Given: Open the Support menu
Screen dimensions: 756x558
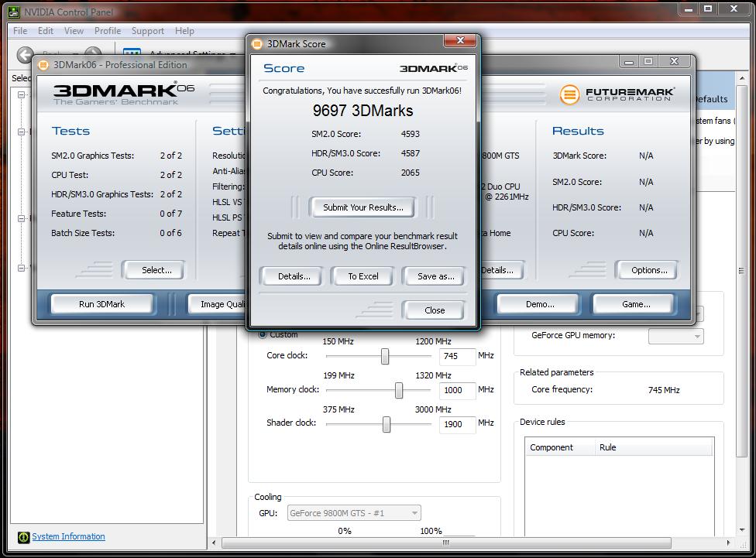Looking at the screenshot, I should point(147,31).
